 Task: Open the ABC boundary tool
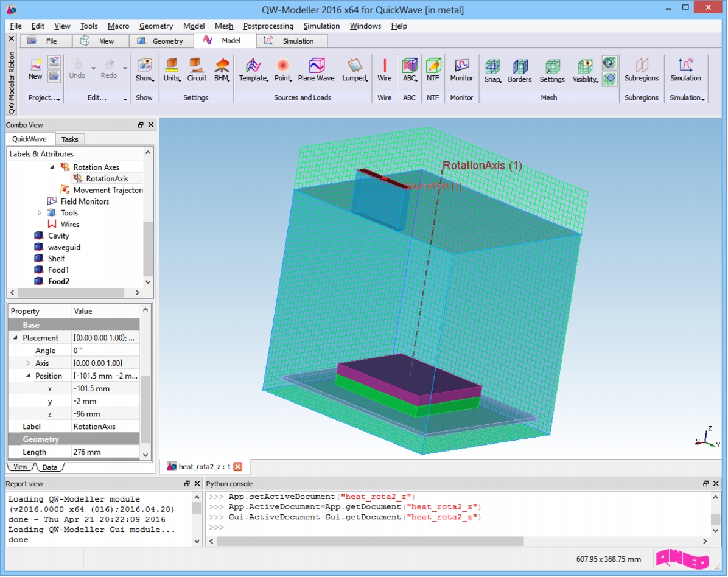(410, 70)
